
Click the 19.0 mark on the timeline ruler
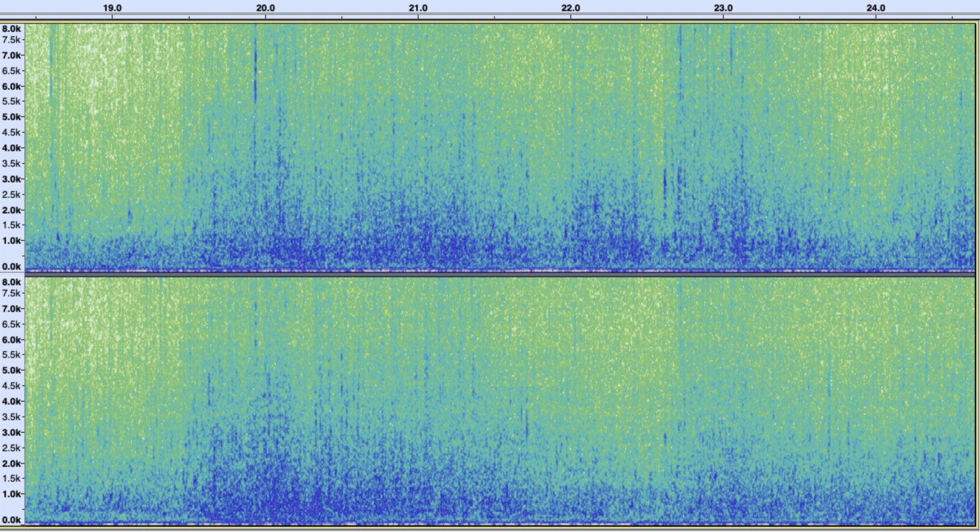(x=112, y=8)
